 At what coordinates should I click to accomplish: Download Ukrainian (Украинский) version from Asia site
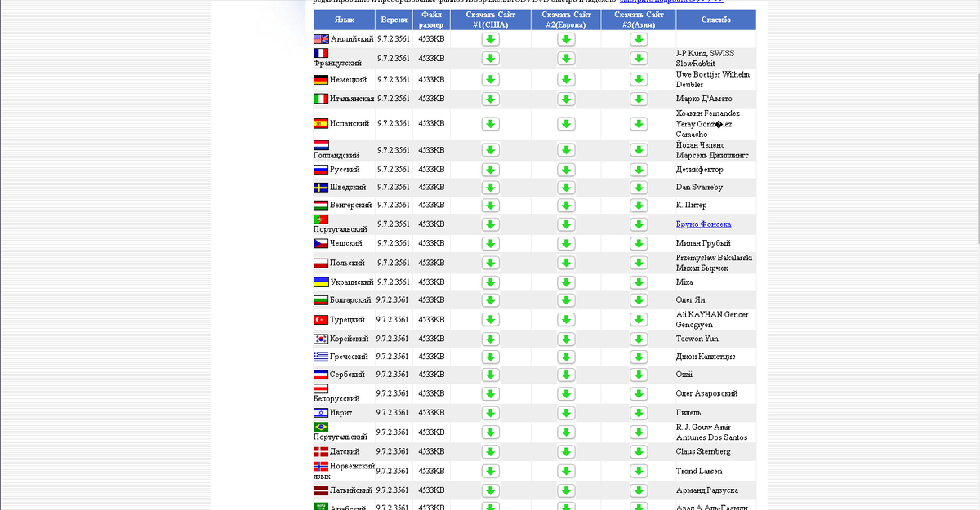tap(639, 282)
